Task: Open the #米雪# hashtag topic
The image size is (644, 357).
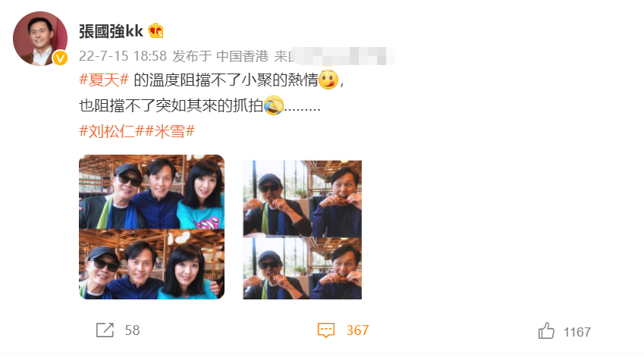Action: (x=170, y=131)
